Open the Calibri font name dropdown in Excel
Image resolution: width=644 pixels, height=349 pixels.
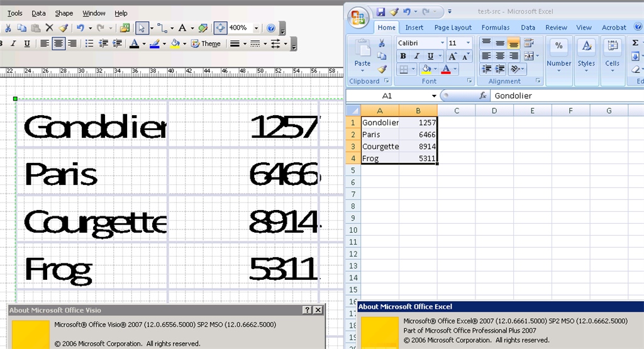442,43
